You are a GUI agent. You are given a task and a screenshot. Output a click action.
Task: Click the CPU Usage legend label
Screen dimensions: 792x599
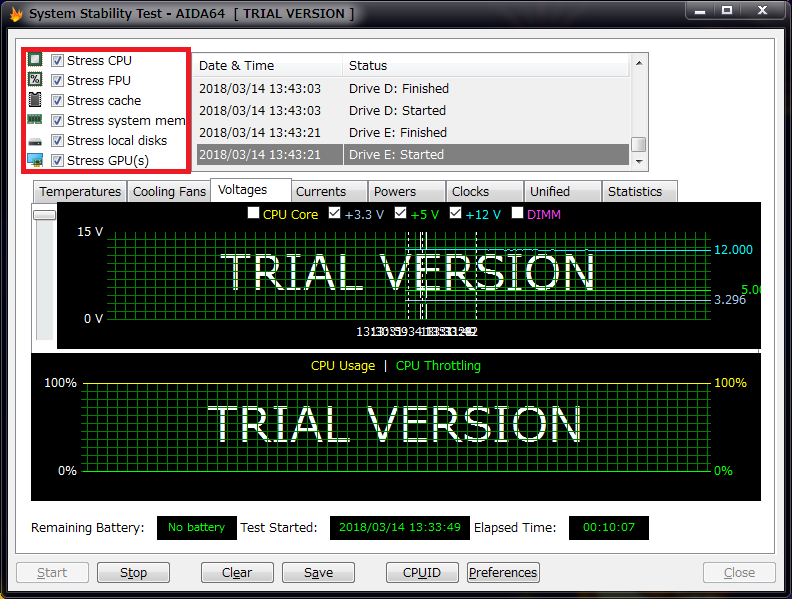pos(343,366)
